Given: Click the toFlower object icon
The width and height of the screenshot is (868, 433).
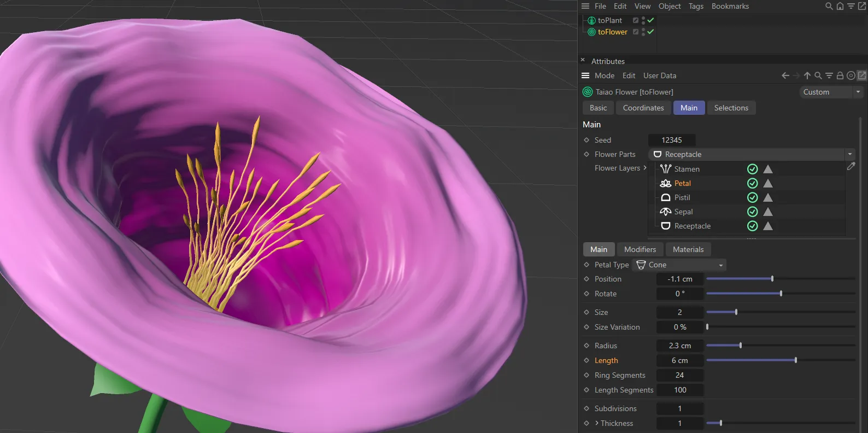Looking at the screenshot, I should click(x=591, y=32).
